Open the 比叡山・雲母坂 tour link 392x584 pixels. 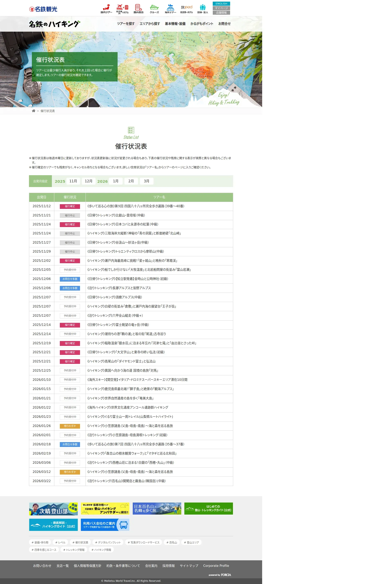pos(116,215)
